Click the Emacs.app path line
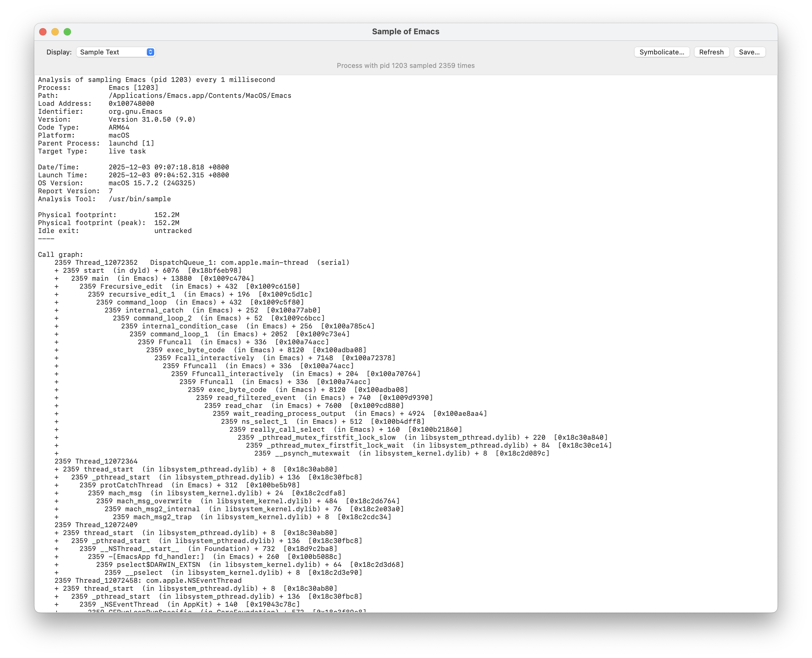Screen dimensions: 812x658 tap(200, 95)
